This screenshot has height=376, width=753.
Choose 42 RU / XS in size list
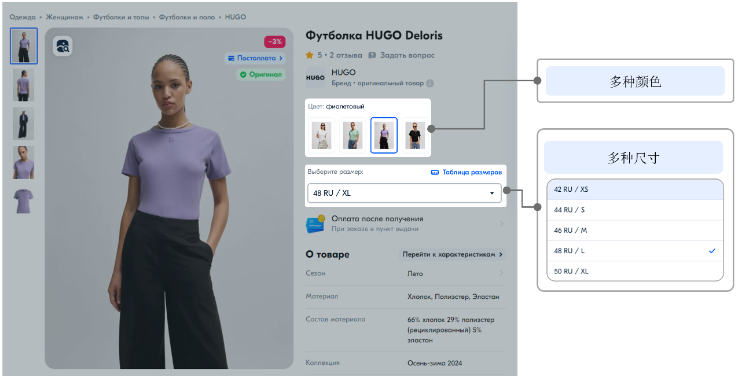pyautogui.click(x=635, y=190)
